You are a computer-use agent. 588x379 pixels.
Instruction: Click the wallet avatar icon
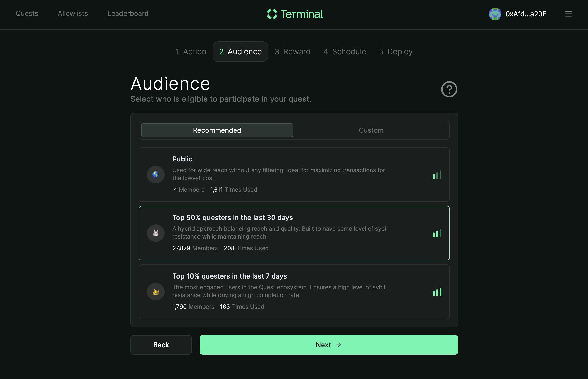click(495, 14)
